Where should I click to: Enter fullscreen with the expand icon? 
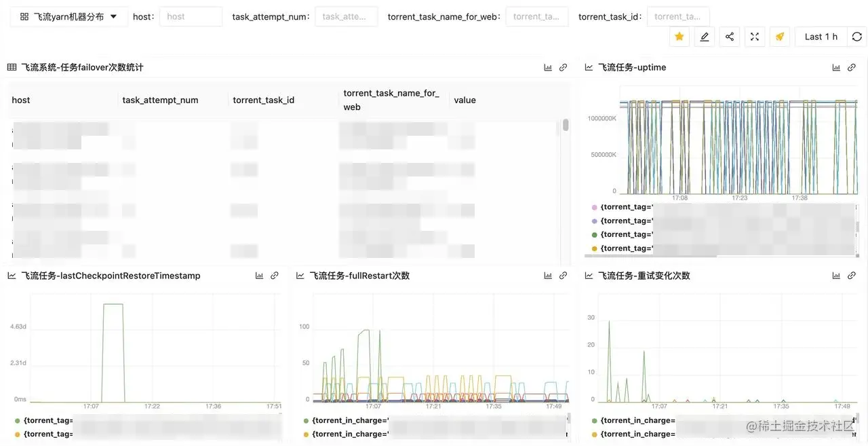755,37
